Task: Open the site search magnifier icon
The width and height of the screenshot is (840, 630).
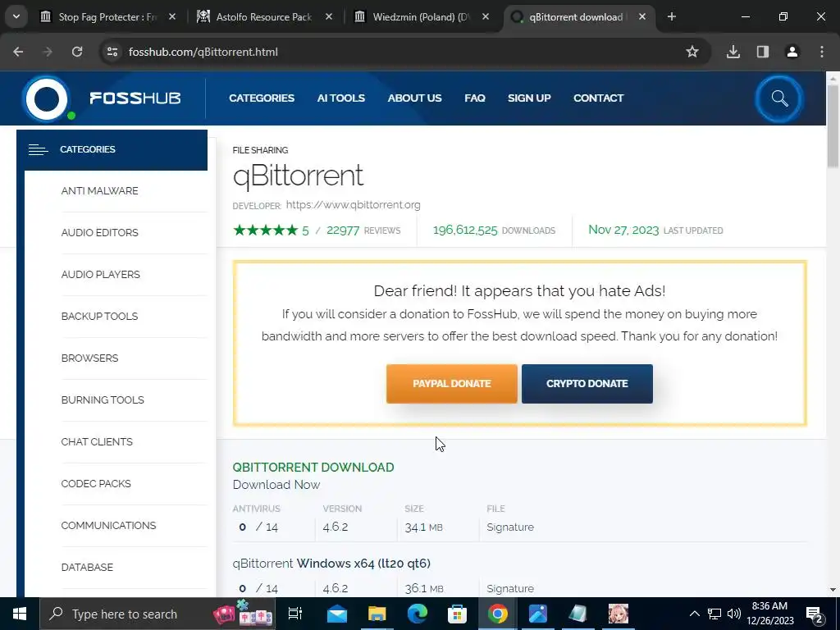Action: (779, 98)
